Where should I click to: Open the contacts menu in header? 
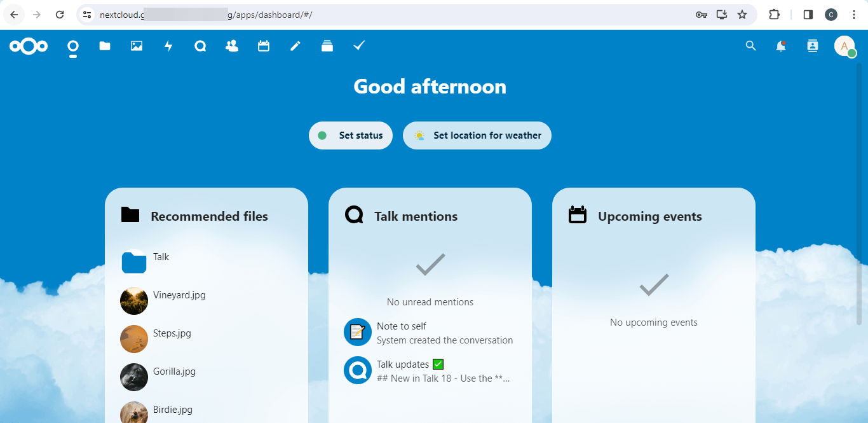812,46
